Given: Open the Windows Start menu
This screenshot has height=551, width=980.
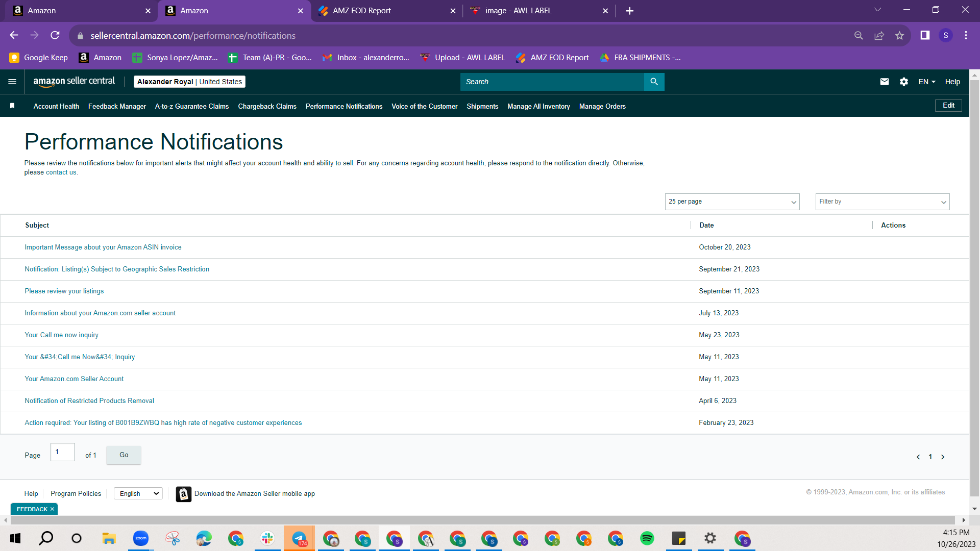Looking at the screenshot, I should pos(15,538).
